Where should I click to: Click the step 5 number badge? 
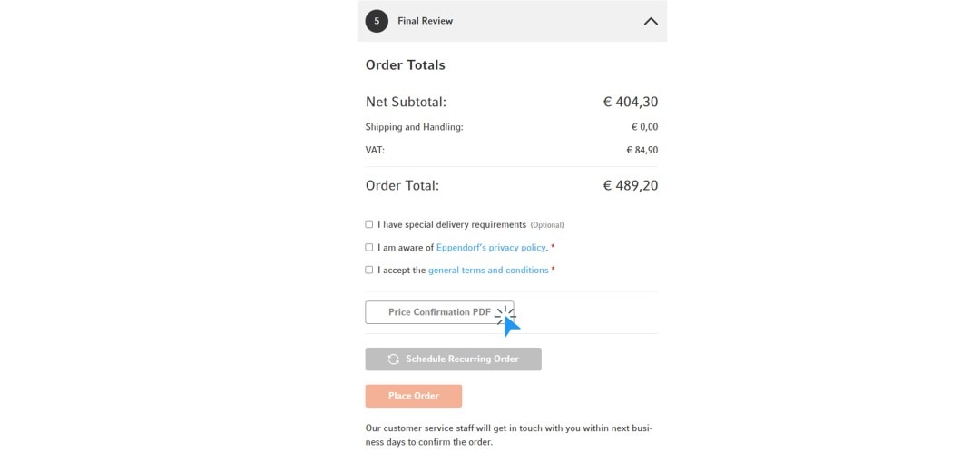coord(377,21)
